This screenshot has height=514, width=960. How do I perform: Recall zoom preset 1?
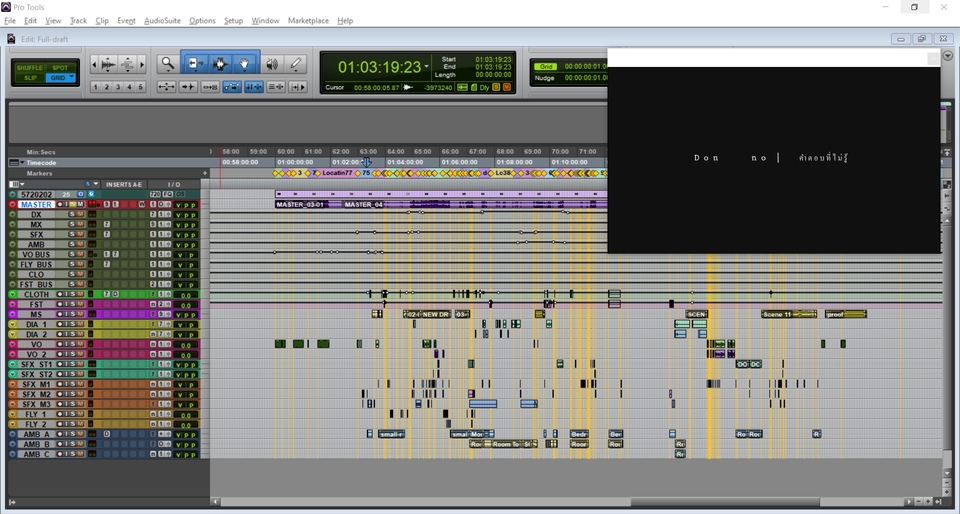[x=95, y=87]
